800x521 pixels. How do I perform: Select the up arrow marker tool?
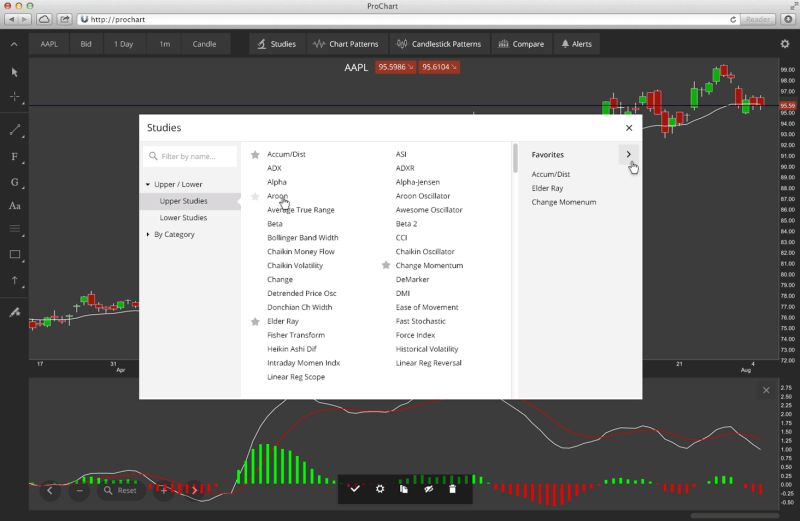14,280
